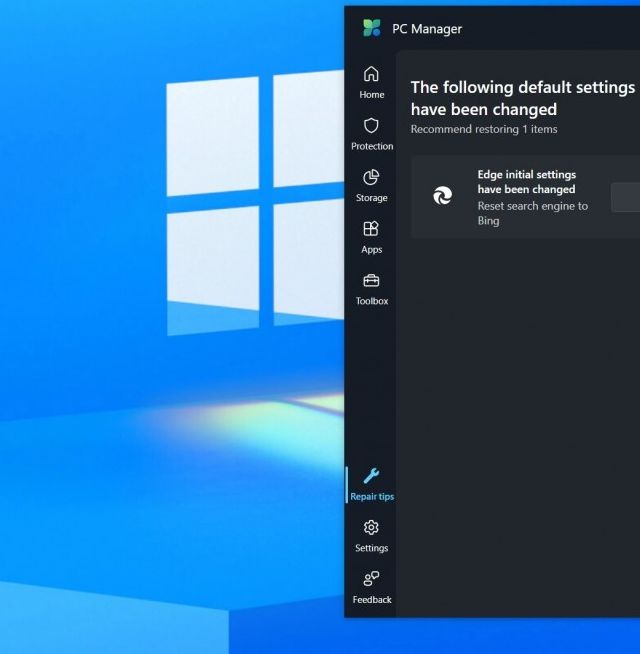The image size is (640, 654).
Task: Click the button at the card's right edge
Action: click(625, 197)
